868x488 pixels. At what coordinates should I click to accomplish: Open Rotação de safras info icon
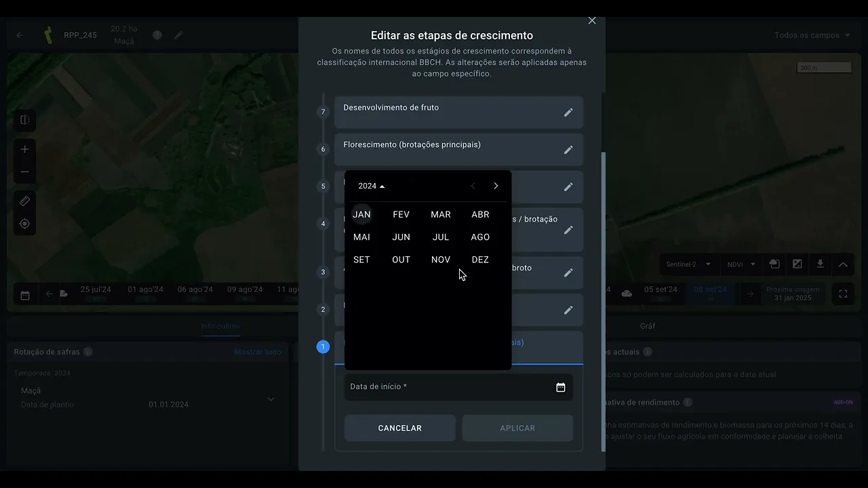pos(88,352)
